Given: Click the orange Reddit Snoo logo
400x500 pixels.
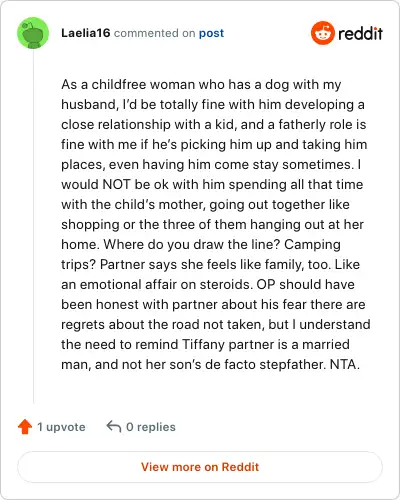Looking at the screenshot, I should click(322, 33).
